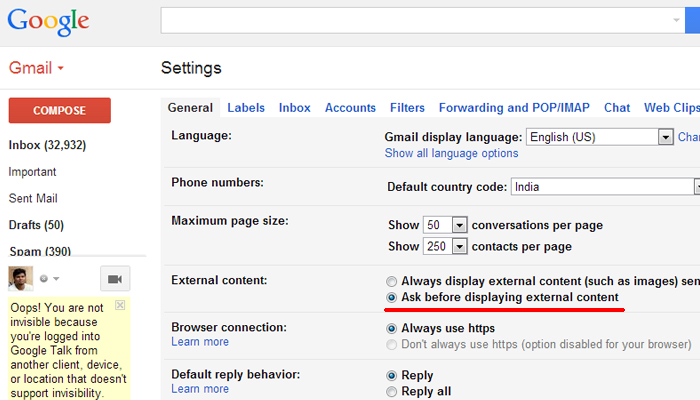The image size is (700, 400).
Task: Click the Maximum page size label
Action: [230, 221]
